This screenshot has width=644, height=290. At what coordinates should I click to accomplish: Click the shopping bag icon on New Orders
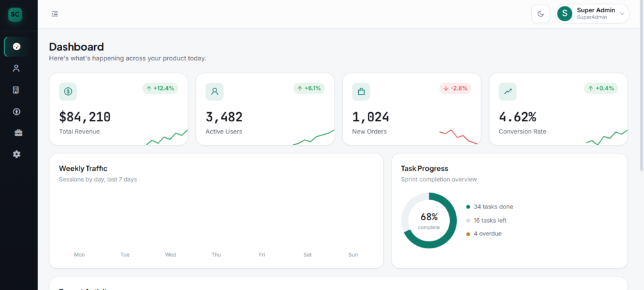(x=361, y=92)
